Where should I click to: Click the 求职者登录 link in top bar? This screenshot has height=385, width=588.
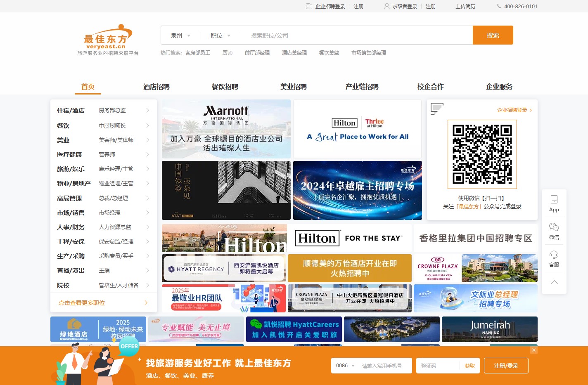(x=405, y=6)
